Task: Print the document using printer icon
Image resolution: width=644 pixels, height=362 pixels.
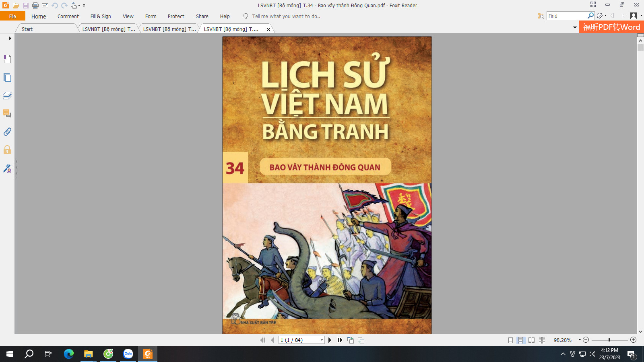Action: pos(35,6)
